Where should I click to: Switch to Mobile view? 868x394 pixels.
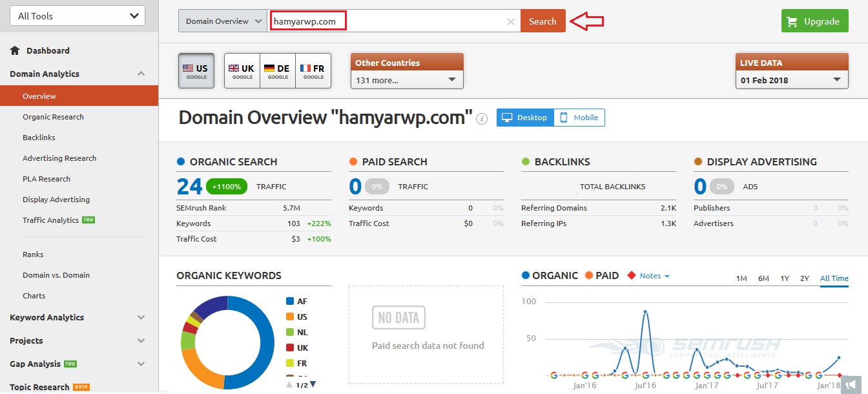[579, 118]
